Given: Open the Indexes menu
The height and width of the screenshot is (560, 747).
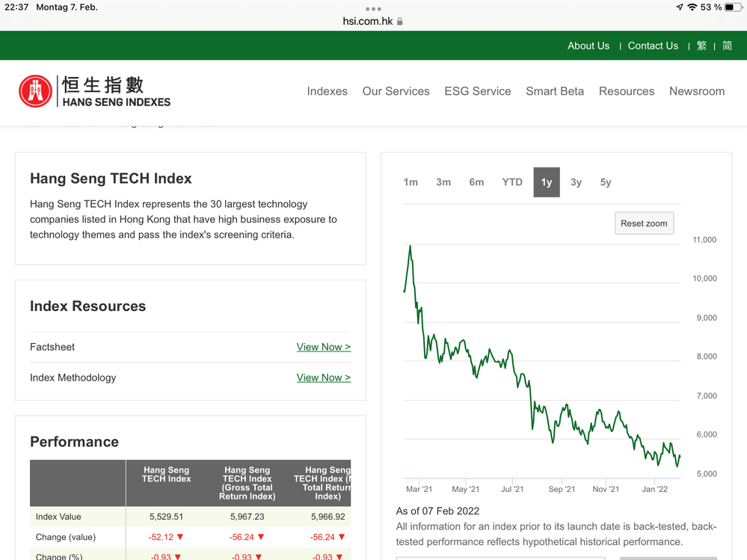Looking at the screenshot, I should pyautogui.click(x=328, y=91).
